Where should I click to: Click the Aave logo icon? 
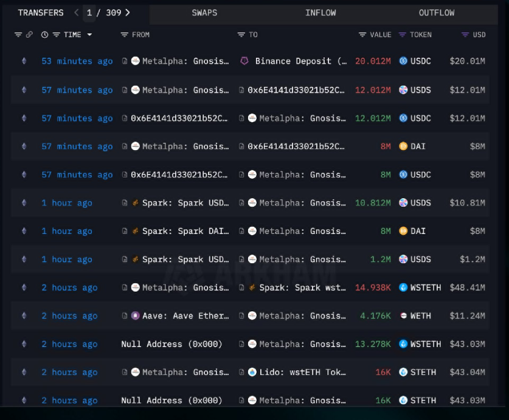click(x=136, y=316)
